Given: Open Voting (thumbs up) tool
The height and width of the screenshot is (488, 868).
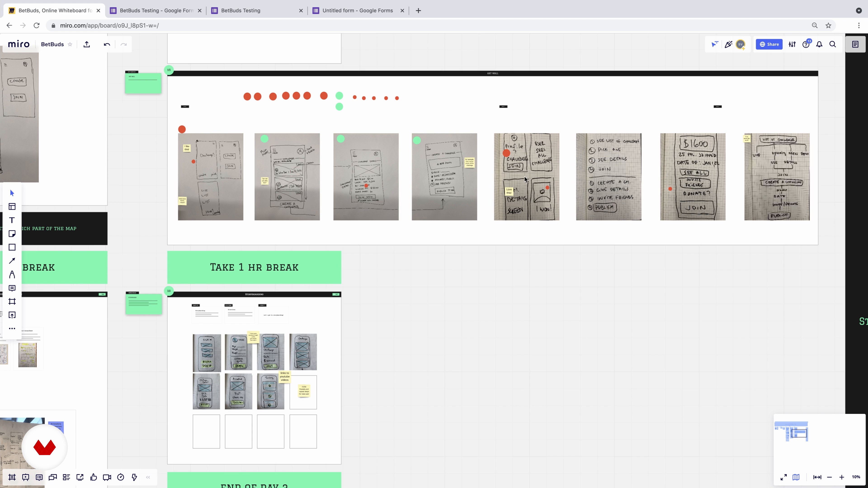Looking at the screenshot, I should [94, 477].
